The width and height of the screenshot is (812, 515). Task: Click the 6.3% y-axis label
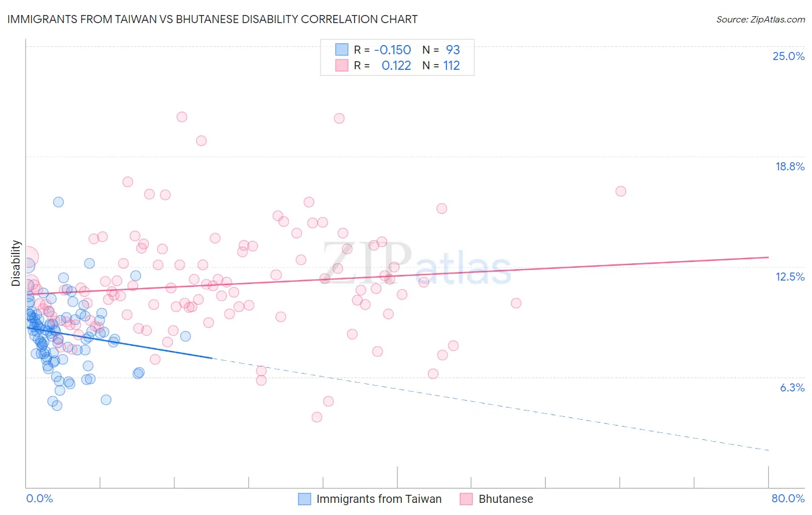tap(792, 387)
